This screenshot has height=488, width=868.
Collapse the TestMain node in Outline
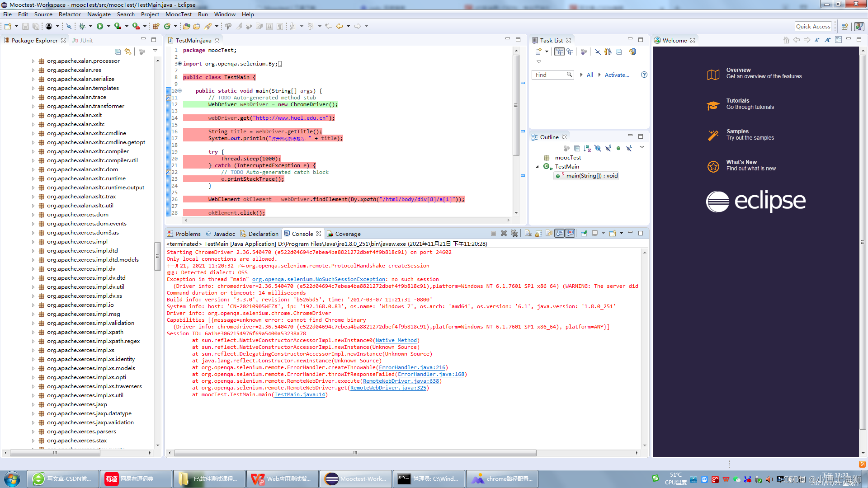tap(538, 166)
